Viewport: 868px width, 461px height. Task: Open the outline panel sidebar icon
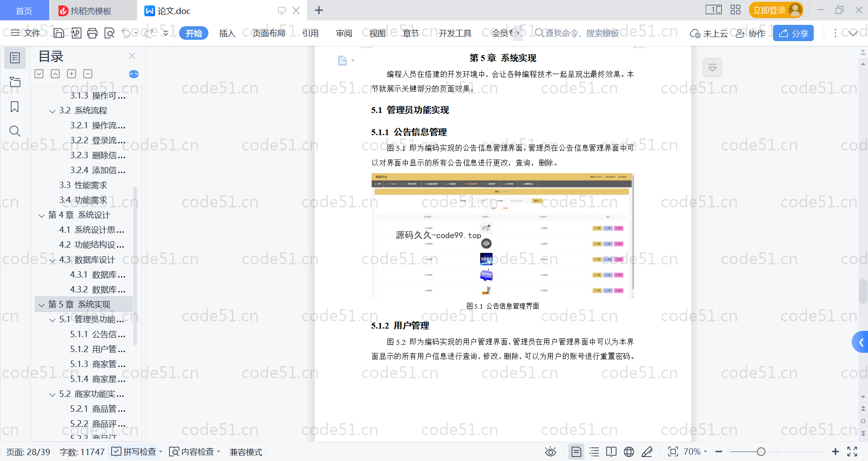point(15,58)
